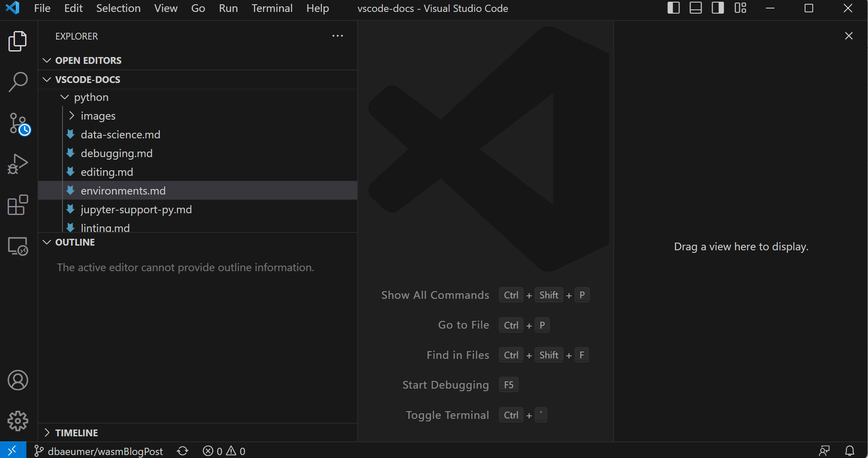
Task: Open the Extensions view icon
Action: [18, 205]
